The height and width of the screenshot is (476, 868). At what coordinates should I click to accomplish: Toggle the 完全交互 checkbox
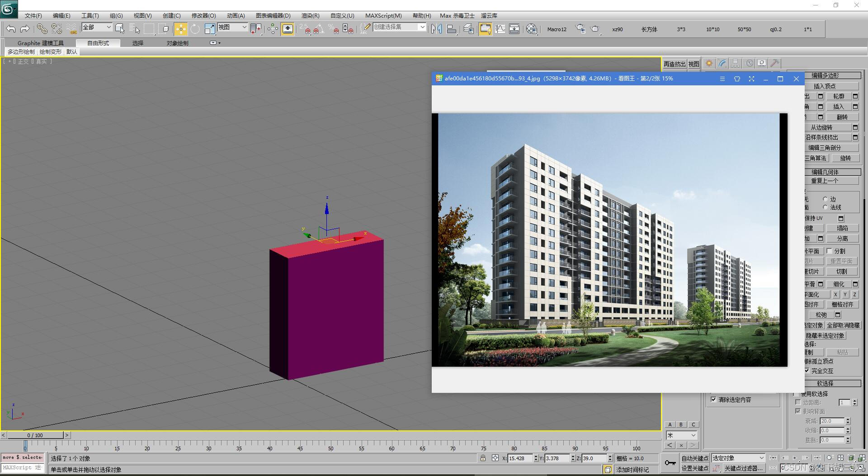pos(807,371)
